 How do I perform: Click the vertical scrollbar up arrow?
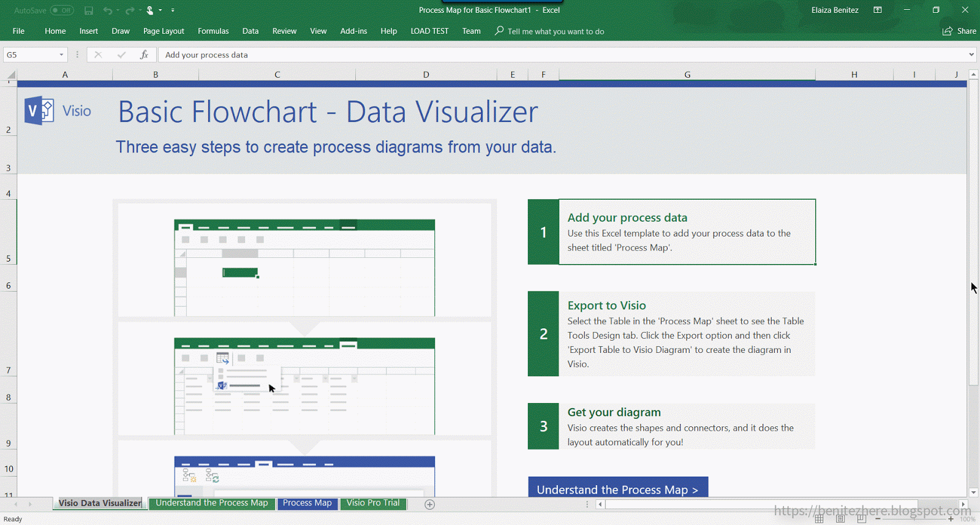973,74
